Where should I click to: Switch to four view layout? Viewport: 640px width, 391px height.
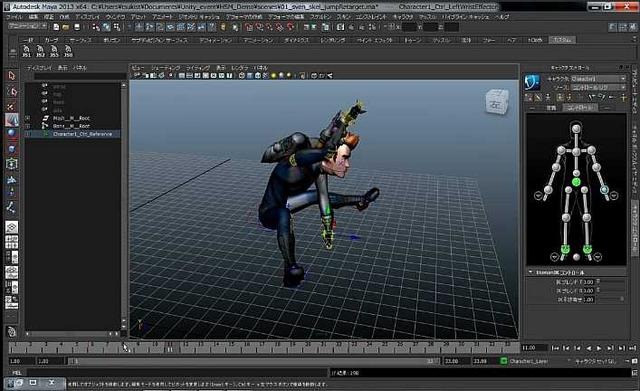pos(11,242)
